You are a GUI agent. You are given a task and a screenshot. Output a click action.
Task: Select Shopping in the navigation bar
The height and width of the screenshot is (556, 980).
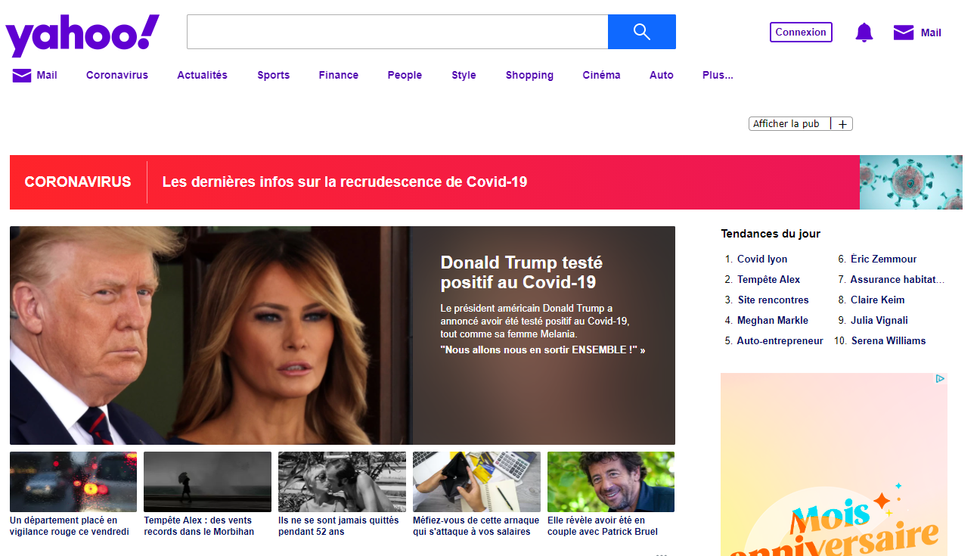pos(529,75)
